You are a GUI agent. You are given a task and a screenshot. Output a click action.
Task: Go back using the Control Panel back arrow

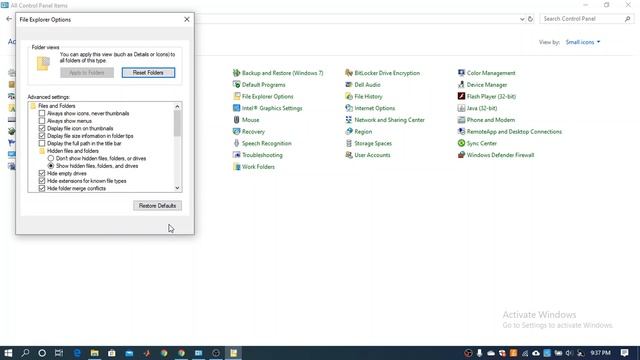(x=9, y=19)
